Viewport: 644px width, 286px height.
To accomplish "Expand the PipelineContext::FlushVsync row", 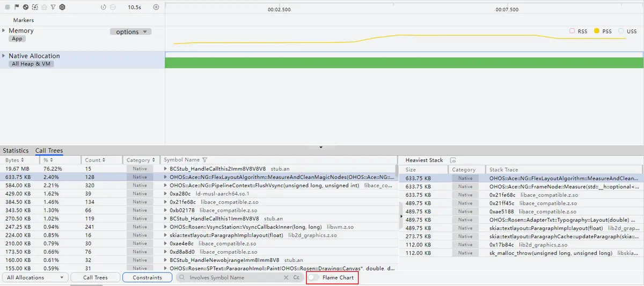I will pyautogui.click(x=165, y=185).
